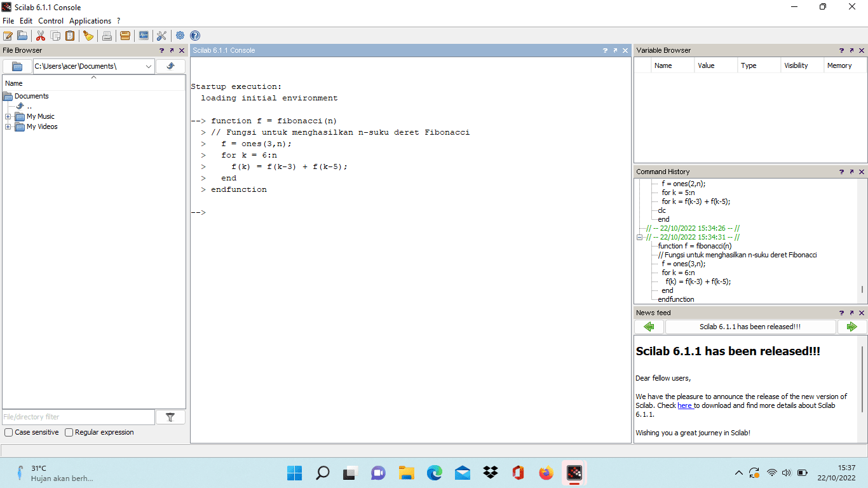Select 'for k = 5:n' in Command History
Screen dimensions: 868x488
click(x=678, y=193)
